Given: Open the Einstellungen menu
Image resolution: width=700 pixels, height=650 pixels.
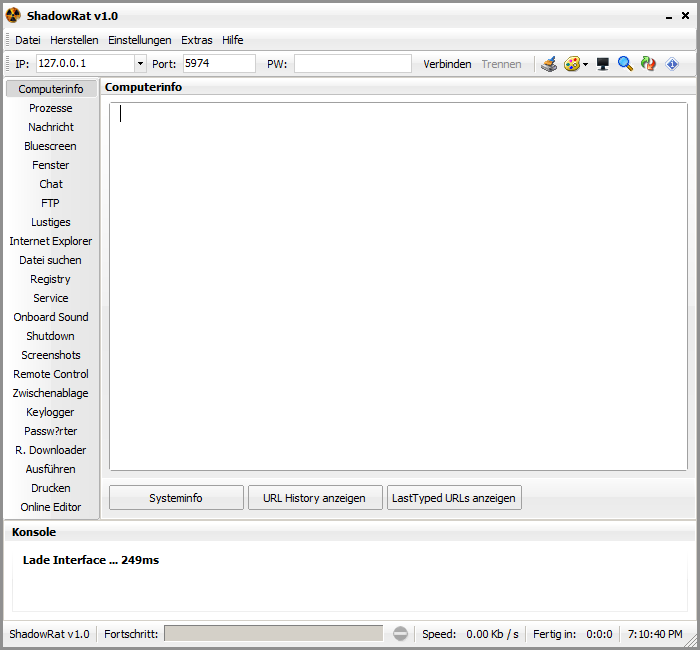Looking at the screenshot, I should 139,40.
